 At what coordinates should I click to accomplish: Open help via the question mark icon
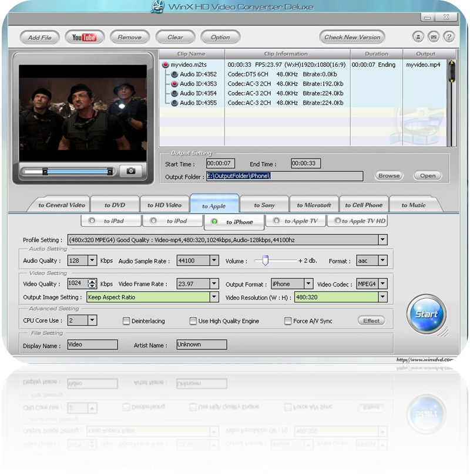point(449,37)
